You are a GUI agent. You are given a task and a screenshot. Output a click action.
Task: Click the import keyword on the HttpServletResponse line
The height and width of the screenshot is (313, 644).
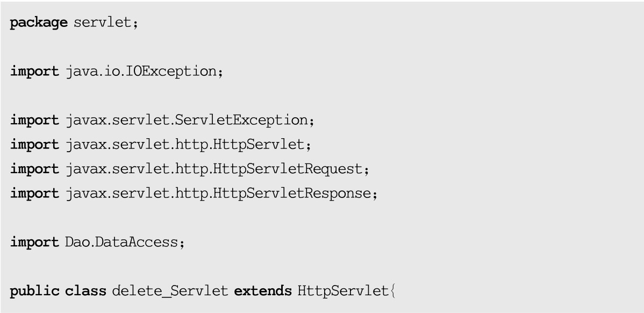pos(34,194)
